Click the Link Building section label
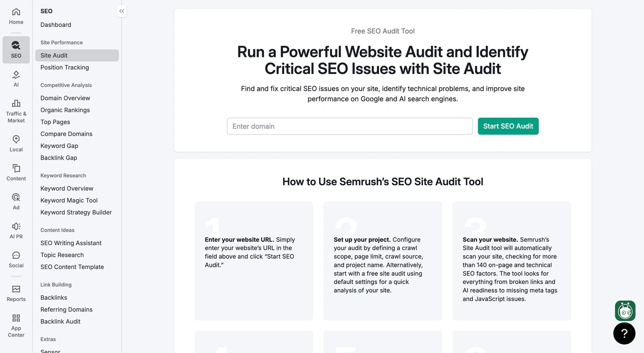This screenshot has height=353, width=644. coord(56,285)
